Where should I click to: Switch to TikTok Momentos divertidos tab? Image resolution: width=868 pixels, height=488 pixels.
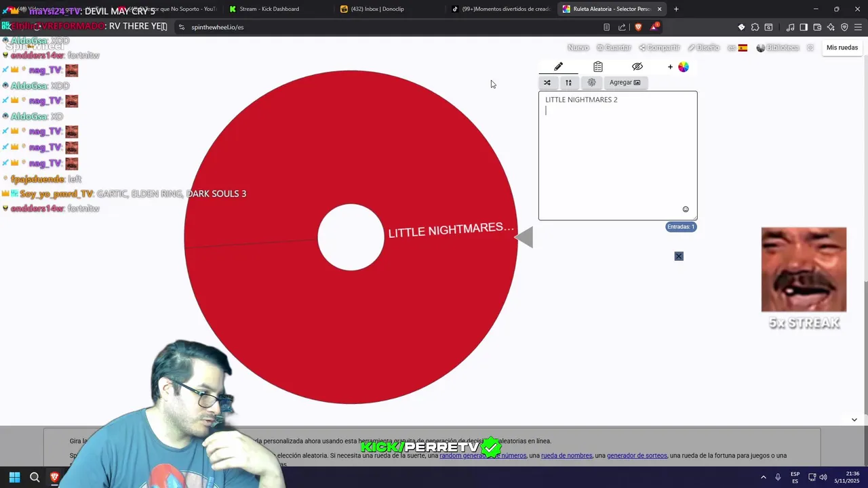[502, 9]
